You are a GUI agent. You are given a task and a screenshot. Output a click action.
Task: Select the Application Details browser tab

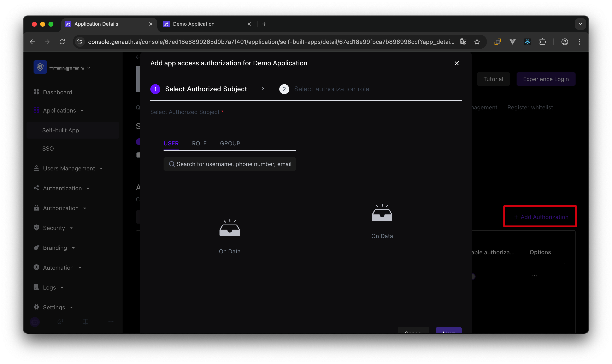109,24
